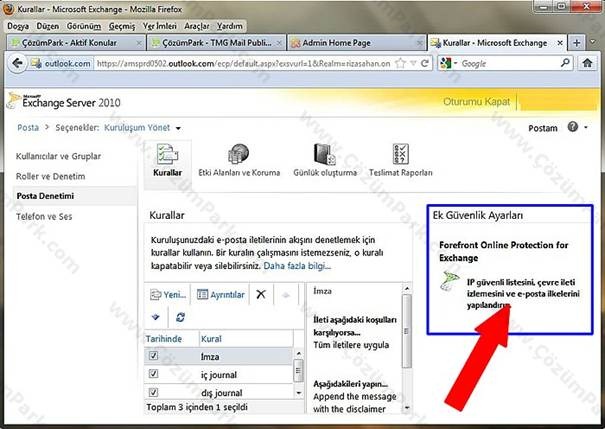Click the search magnifier in Google box

coord(565,62)
